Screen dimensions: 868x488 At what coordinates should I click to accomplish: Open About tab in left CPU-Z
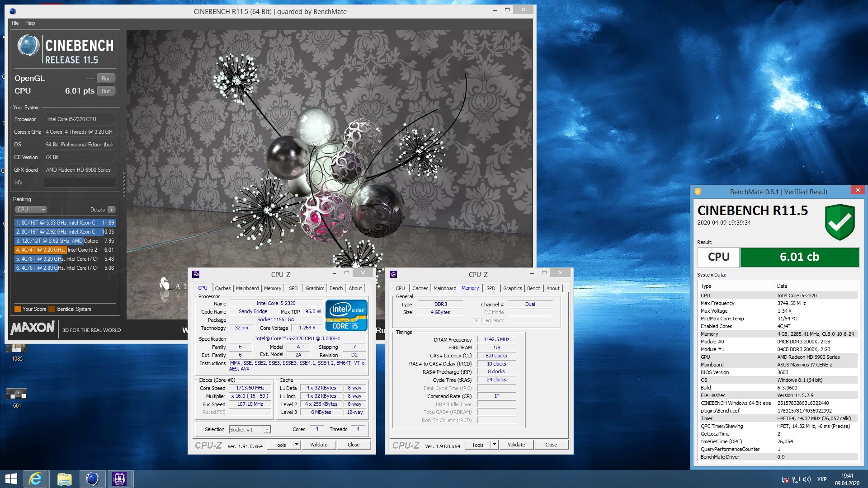(355, 288)
